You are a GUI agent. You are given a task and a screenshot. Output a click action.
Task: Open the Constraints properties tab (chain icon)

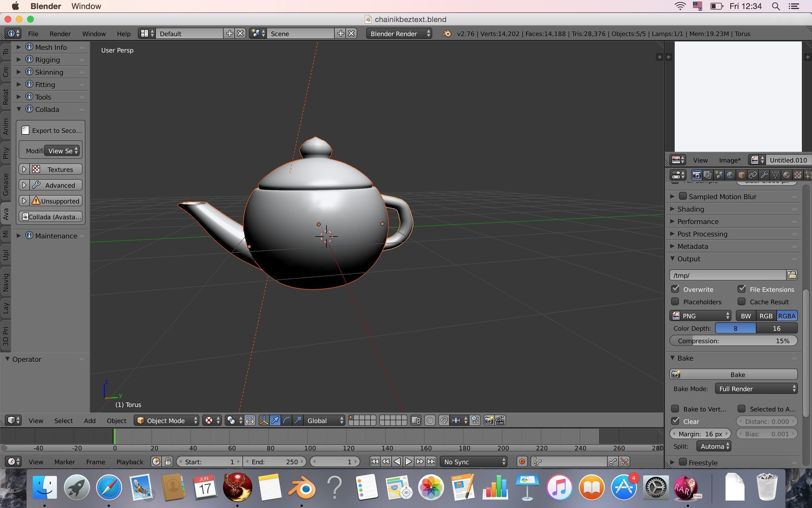[753, 175]
